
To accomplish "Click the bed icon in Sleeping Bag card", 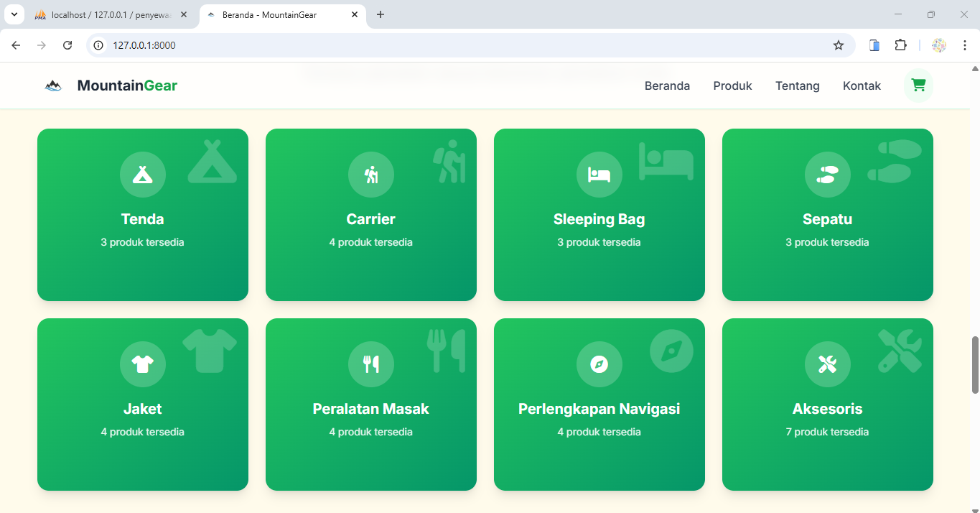I will tap(599, 175).
